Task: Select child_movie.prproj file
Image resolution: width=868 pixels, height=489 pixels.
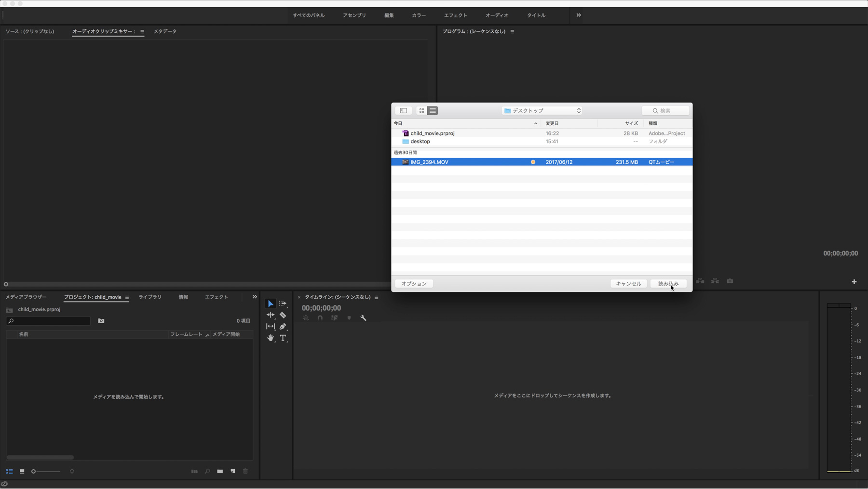Action: click(x=542, y=133)
